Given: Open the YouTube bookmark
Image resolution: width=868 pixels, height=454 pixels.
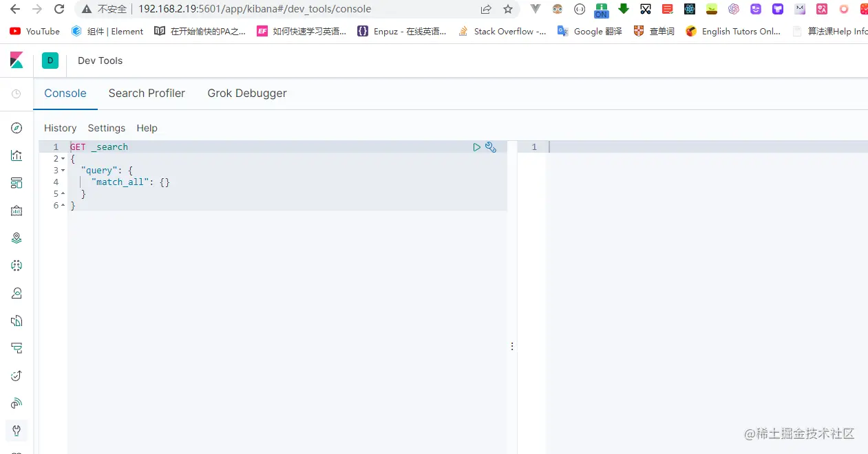Looking at the screenshot, I should point(35,31).
